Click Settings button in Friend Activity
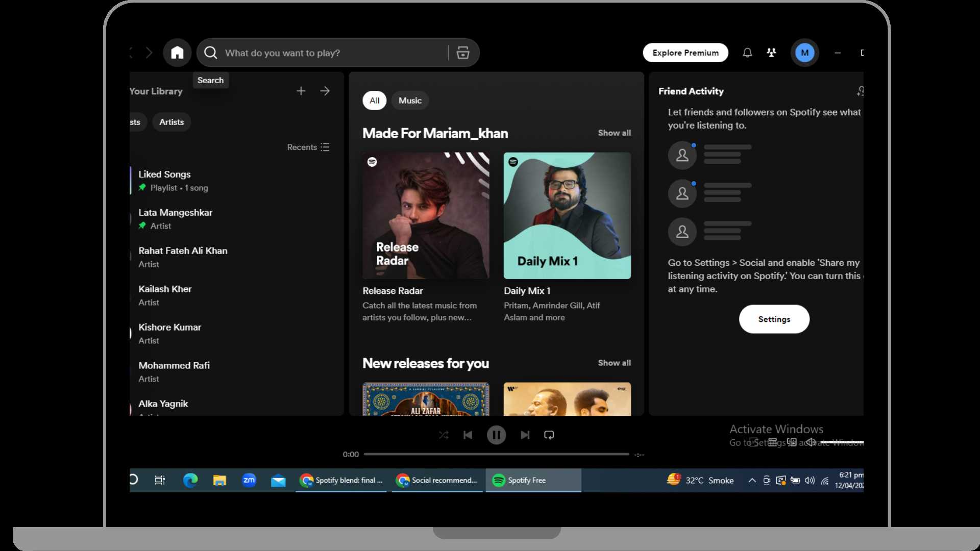 [774, 319]
